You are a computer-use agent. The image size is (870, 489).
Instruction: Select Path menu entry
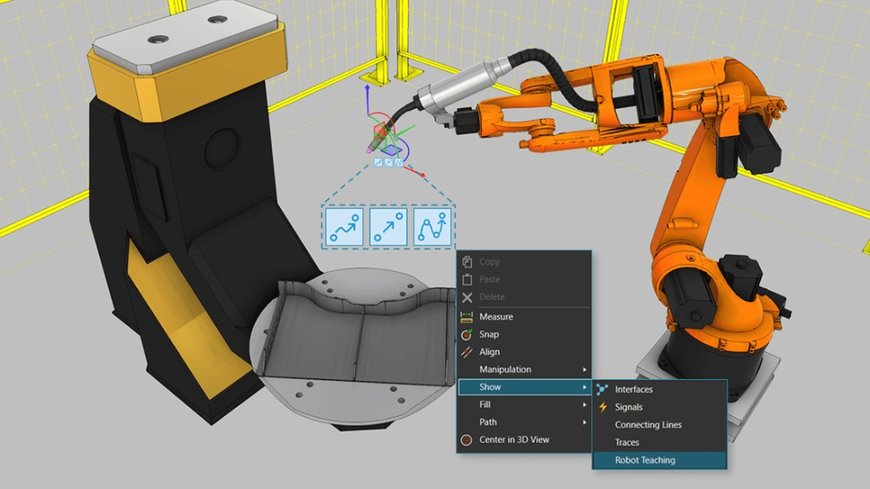click(x=524, y=422)
